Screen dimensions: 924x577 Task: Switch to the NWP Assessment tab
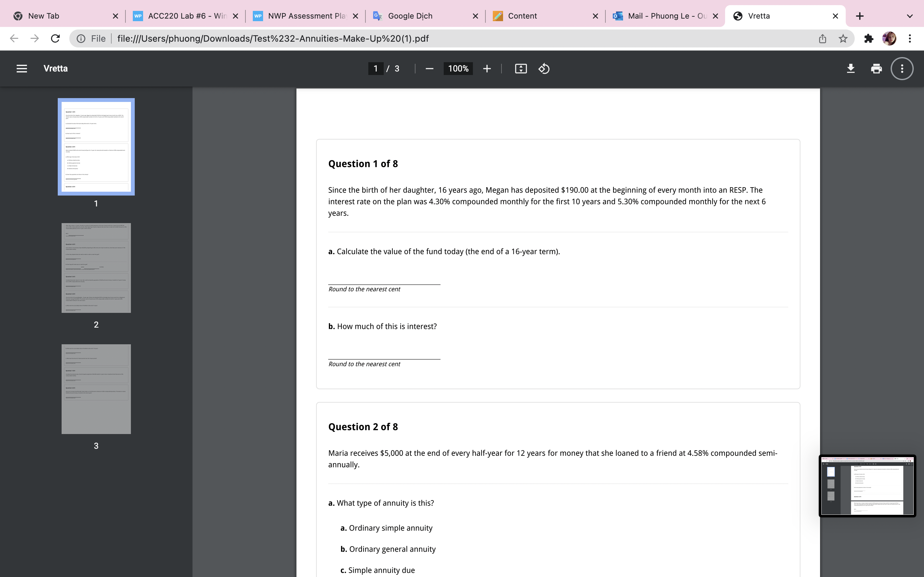(x=305, y=16)
